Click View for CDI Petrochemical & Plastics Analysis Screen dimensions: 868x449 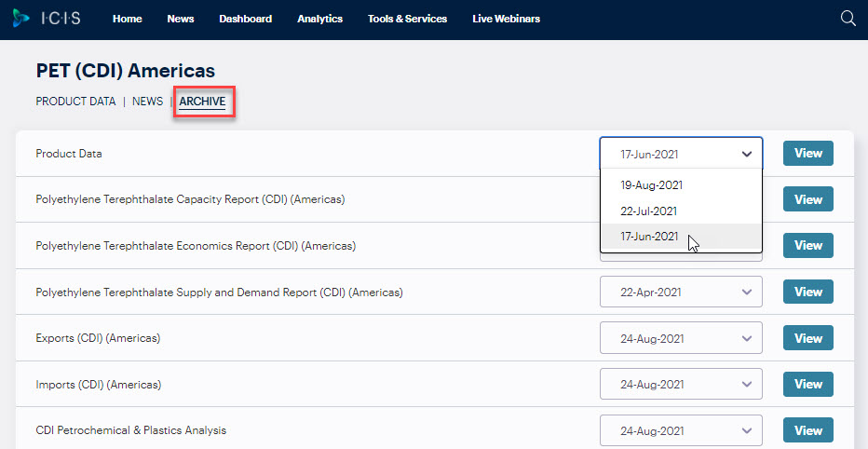tap(807, 430)
